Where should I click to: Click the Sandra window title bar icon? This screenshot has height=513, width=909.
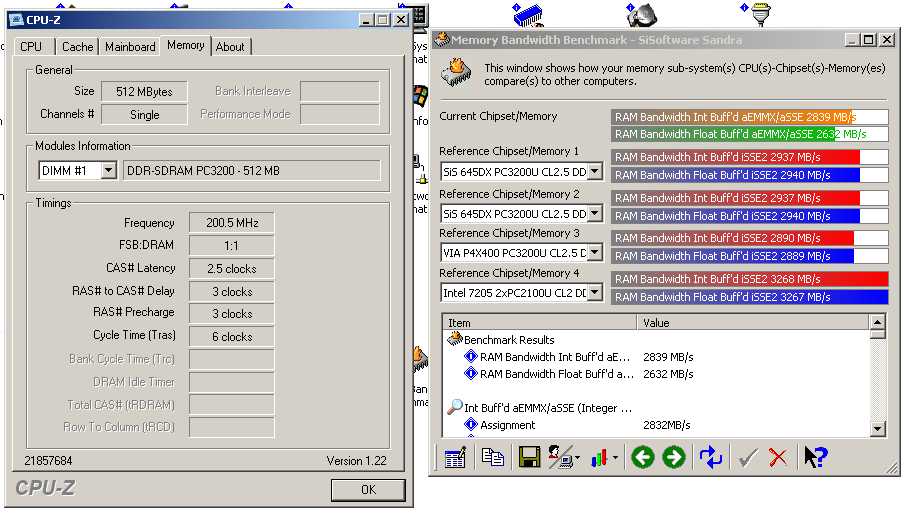click(442, 39)
